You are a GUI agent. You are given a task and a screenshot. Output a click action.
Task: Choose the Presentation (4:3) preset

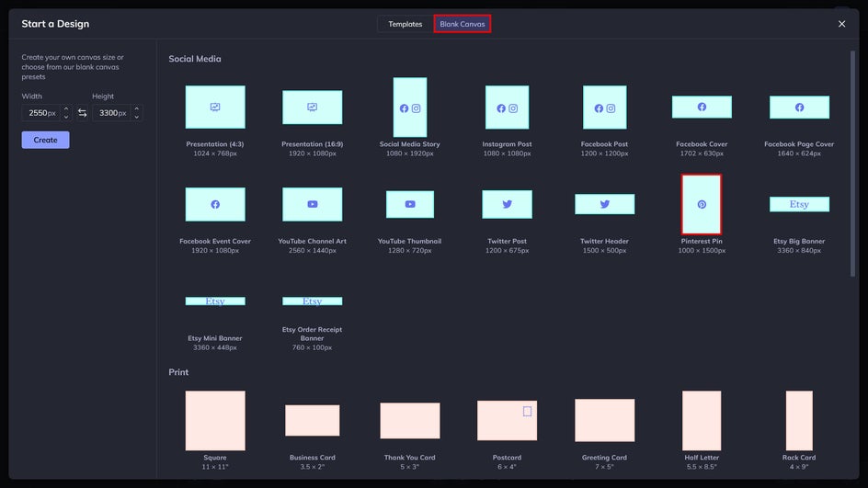click(x=215, y=107)
